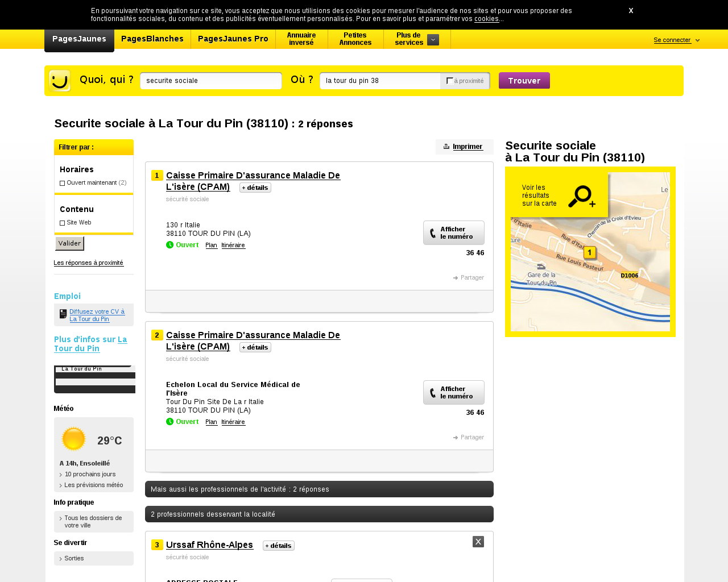Tick the Ouvert maintenant filter checkbox
Screen dimensions: 728x582
coord(63,183)
